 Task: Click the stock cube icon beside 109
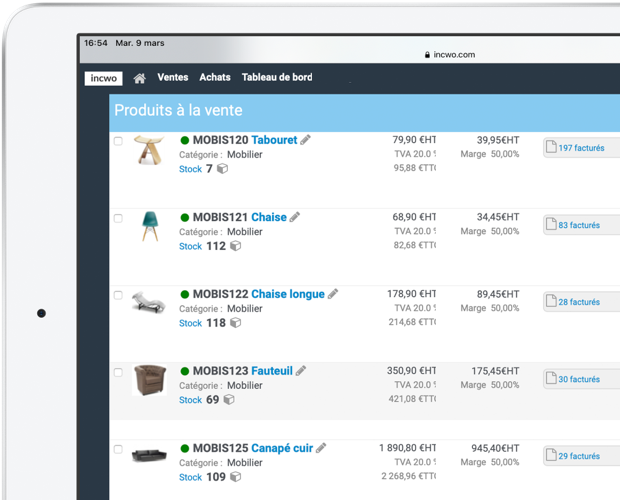click(x=236, y=477)
